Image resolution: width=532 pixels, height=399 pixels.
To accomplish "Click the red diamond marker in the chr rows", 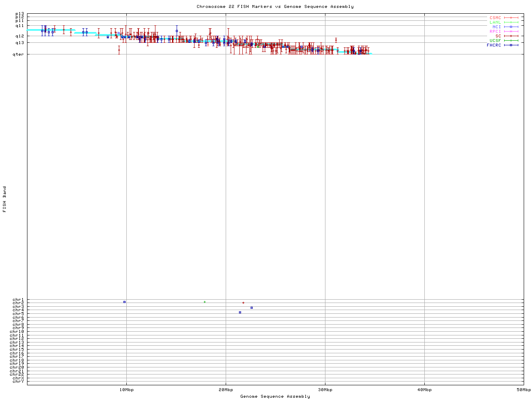I will click(x=243, y=303).
